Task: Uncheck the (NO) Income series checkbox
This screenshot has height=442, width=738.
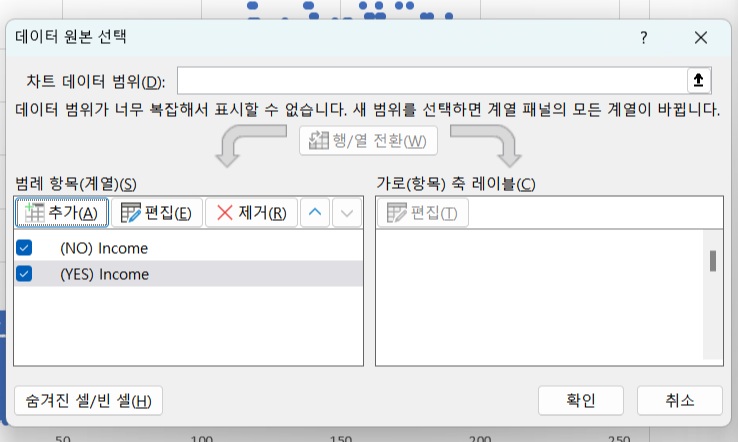Action: pyautogui.click(x=24, y=248)
